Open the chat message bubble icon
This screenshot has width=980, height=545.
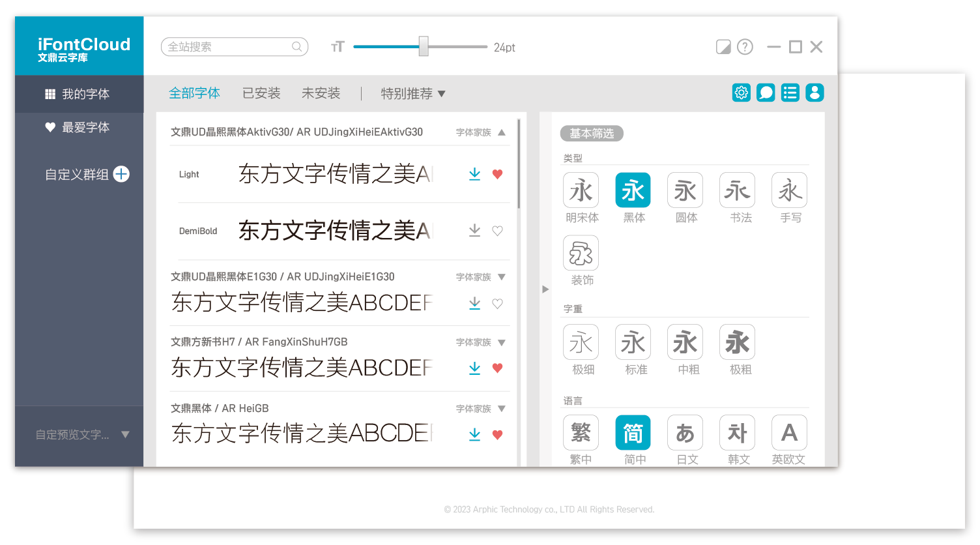pos(766,93)
